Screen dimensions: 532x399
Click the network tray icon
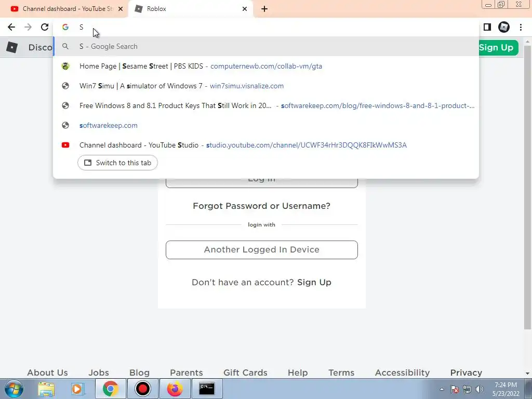click(467, 389)
